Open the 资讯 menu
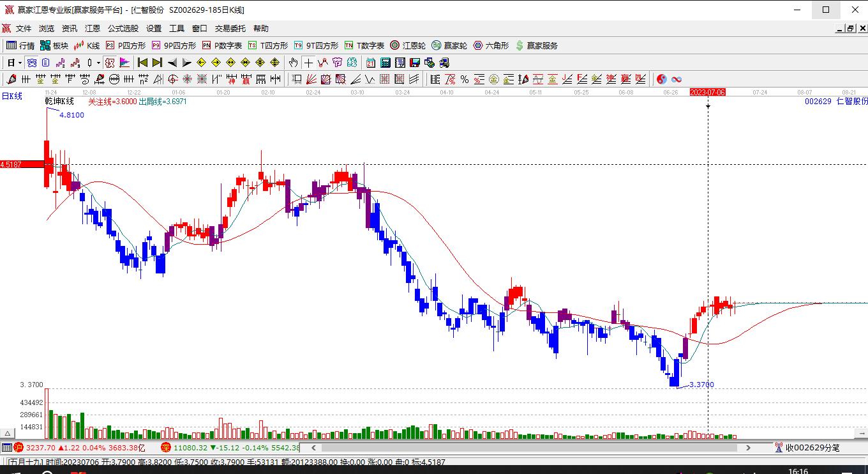 [70, 28]
